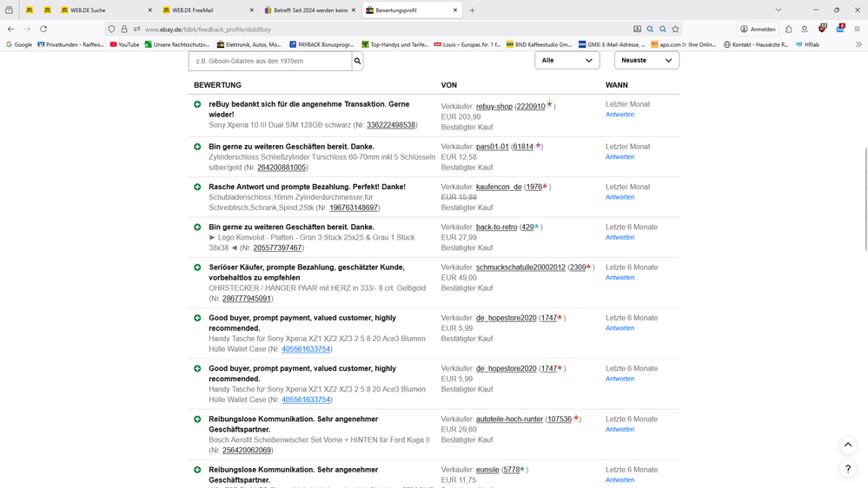868x488 pixels.
Task: Open YouTube bookmark
Action: click(124, 44)
